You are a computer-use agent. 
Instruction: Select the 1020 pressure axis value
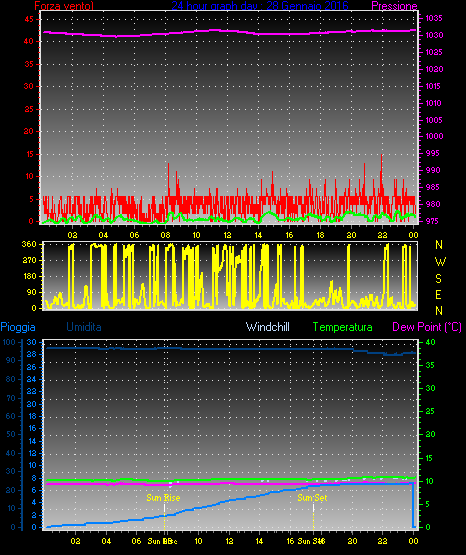pos(434,69)
